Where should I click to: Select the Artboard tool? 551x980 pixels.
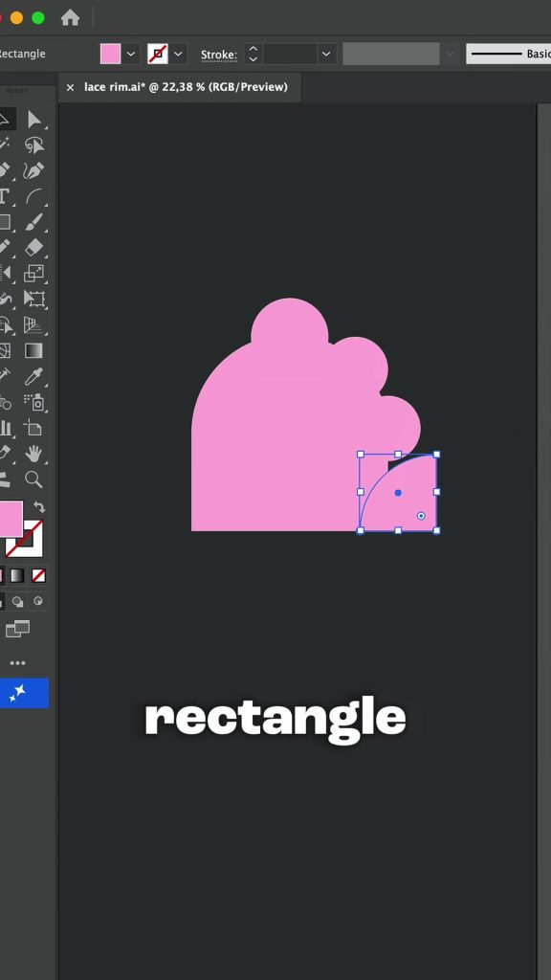(34, 428)
